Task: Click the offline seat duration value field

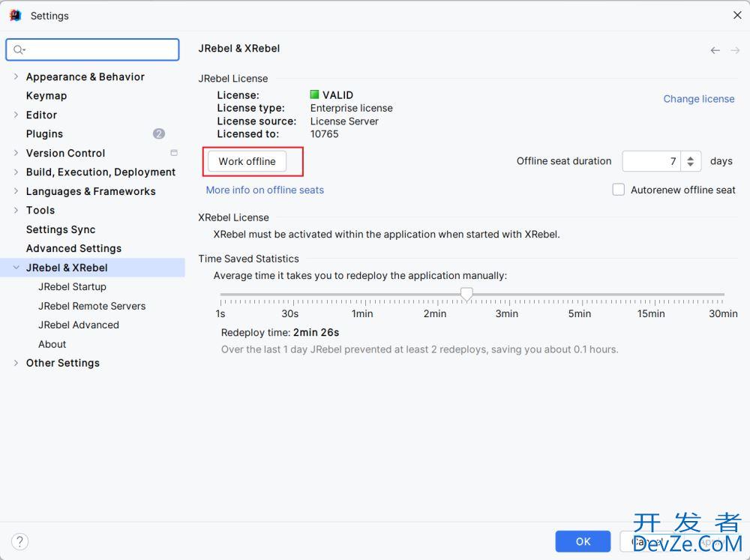Action: tap(651, 161)
